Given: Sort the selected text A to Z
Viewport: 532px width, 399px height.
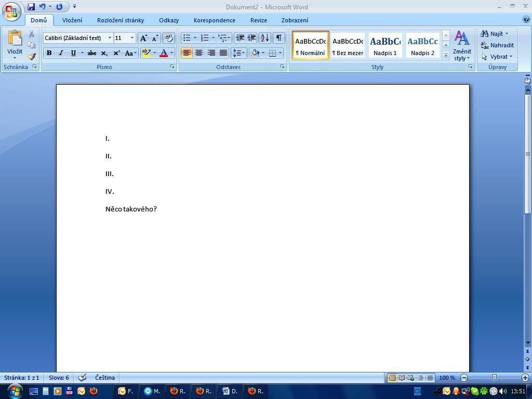Looking at the screenshot, I should tap(264, 38).
